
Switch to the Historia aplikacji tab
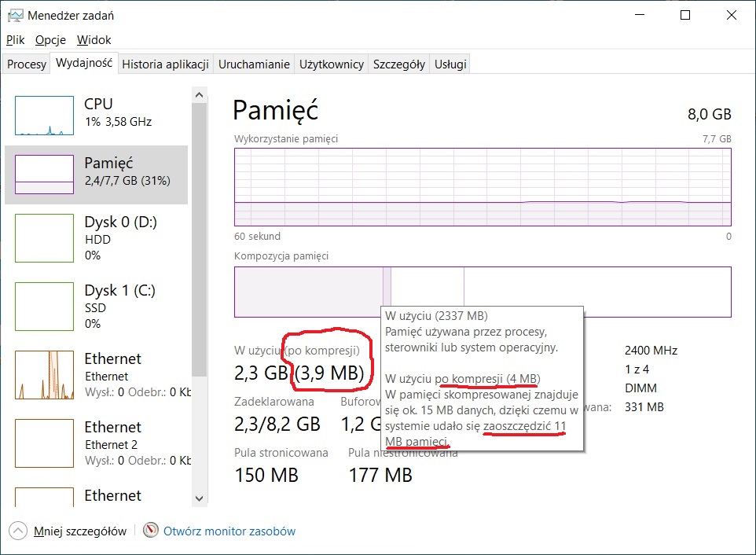[165, 64]
